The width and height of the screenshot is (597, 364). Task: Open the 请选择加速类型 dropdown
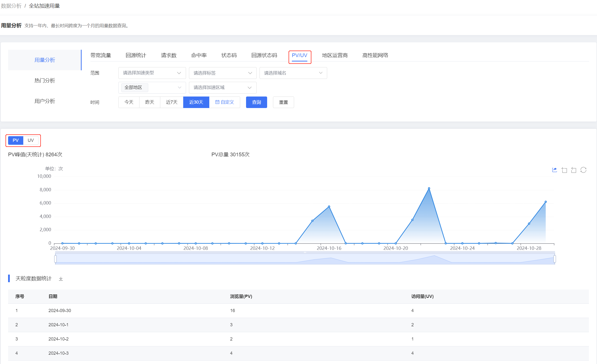(x=152, y=73)
